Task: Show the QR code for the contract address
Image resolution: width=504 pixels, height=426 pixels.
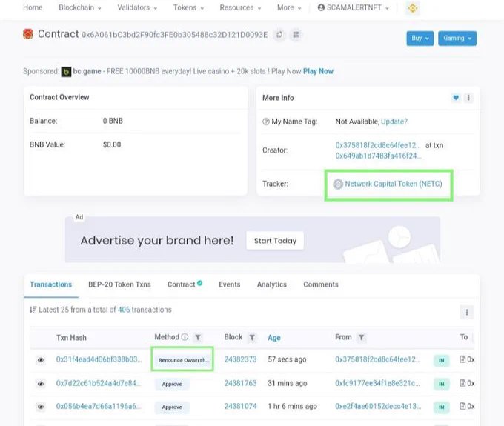Action: click(x=296, y=35)
